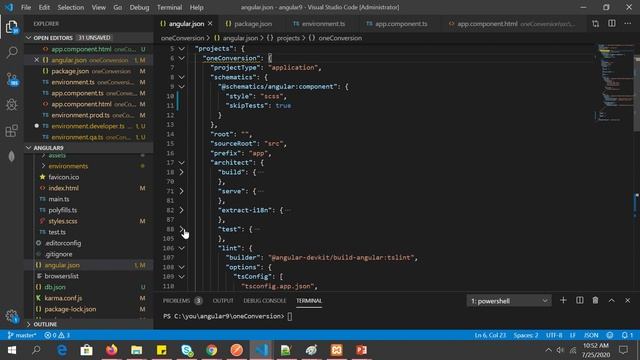Viewport: 640px width, 360px height.
Task: Open the terminal selector powershell dropdown
Action: [509, 301]
